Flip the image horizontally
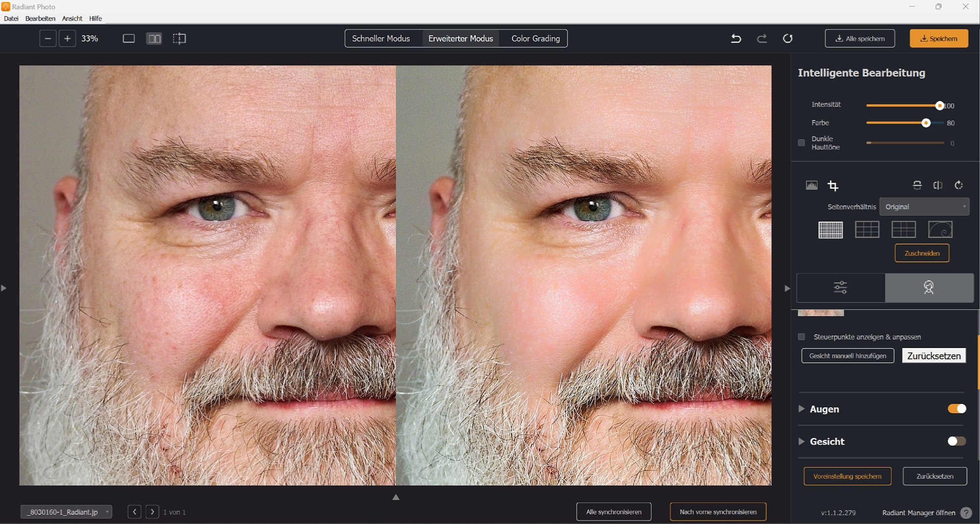The width and height of the screenshot is (980, 524). [938, 185]
